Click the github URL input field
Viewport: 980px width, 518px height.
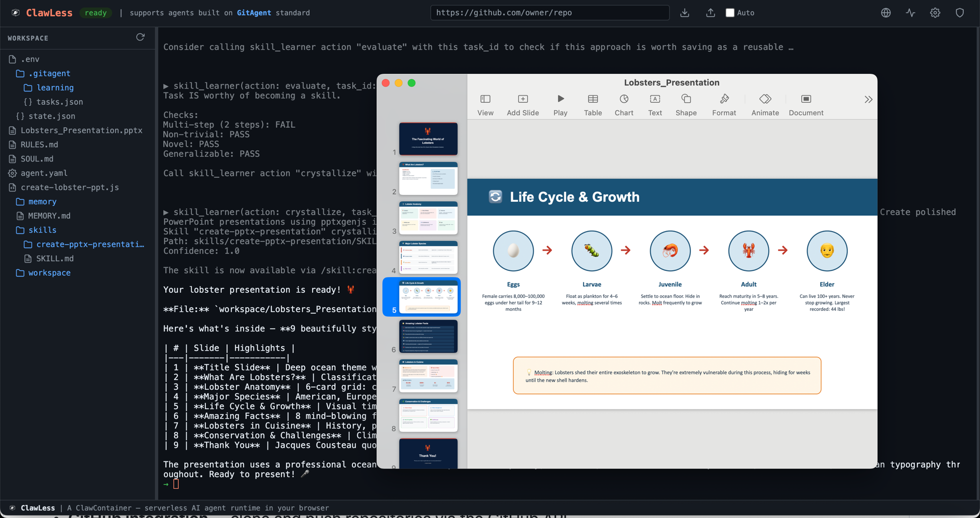(x=550, y=13)
